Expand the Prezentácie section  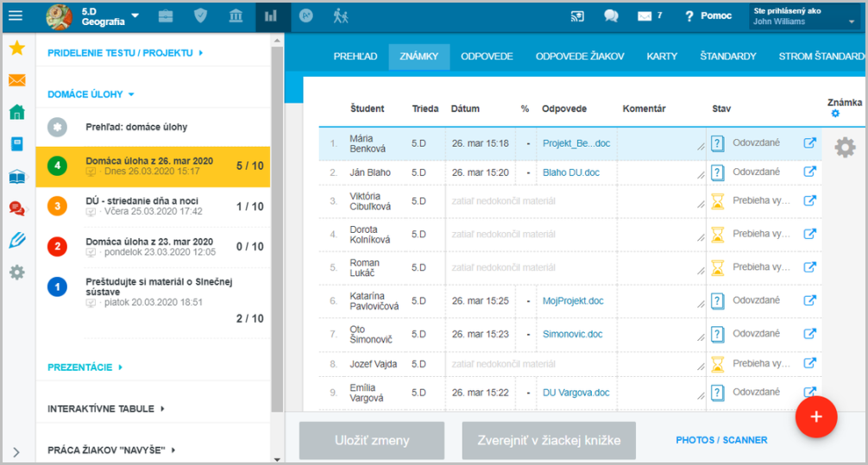pos(85,367)
